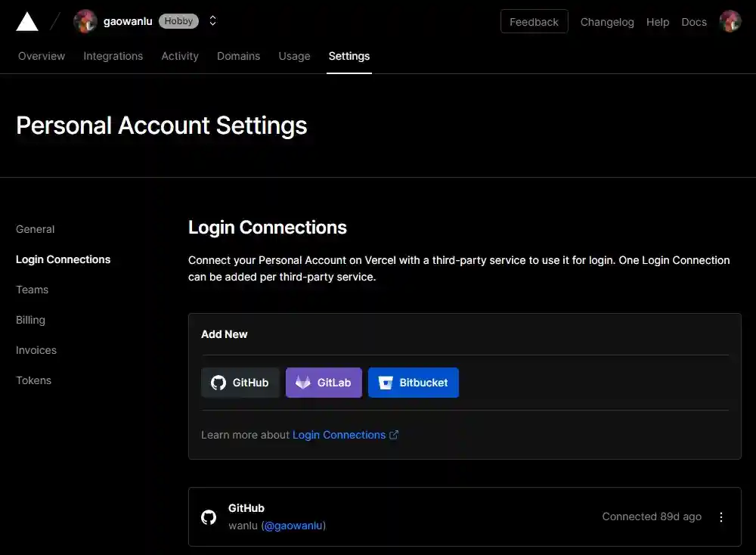756x555 pixels.
Task: Follow the Login Connections documentation link
Action: (338, 435)
